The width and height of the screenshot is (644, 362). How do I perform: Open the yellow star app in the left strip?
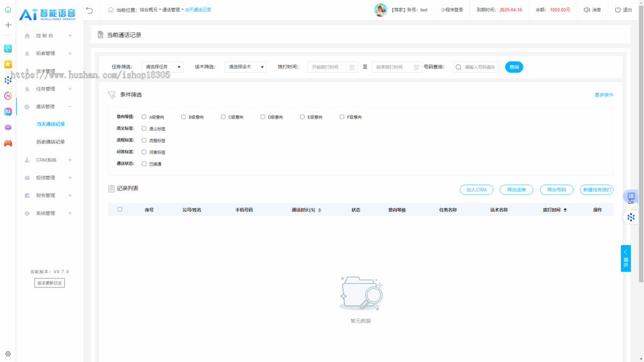tap(8, 64)
